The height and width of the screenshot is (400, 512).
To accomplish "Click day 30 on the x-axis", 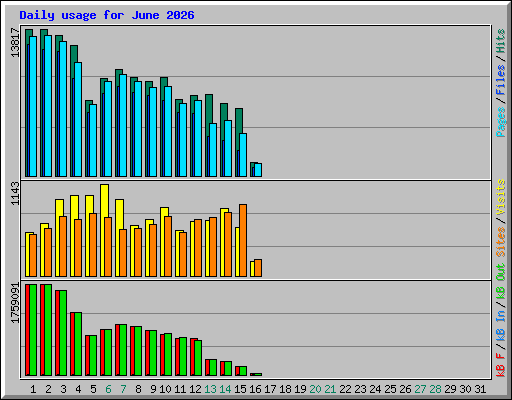I will (465, 389).
